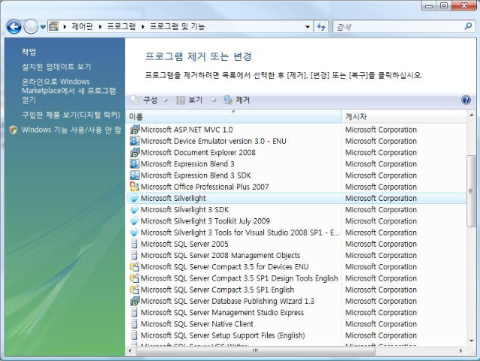The height and width of the screenshot is (361, 480).
Task: Sort list by 게시자 column header
Action: click(404, 117)
